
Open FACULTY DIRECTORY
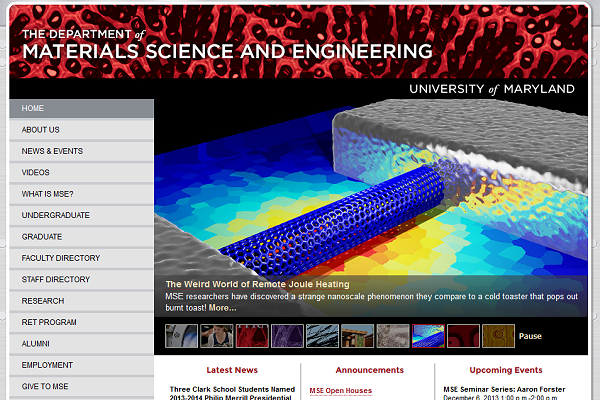[x=82, y=258]
